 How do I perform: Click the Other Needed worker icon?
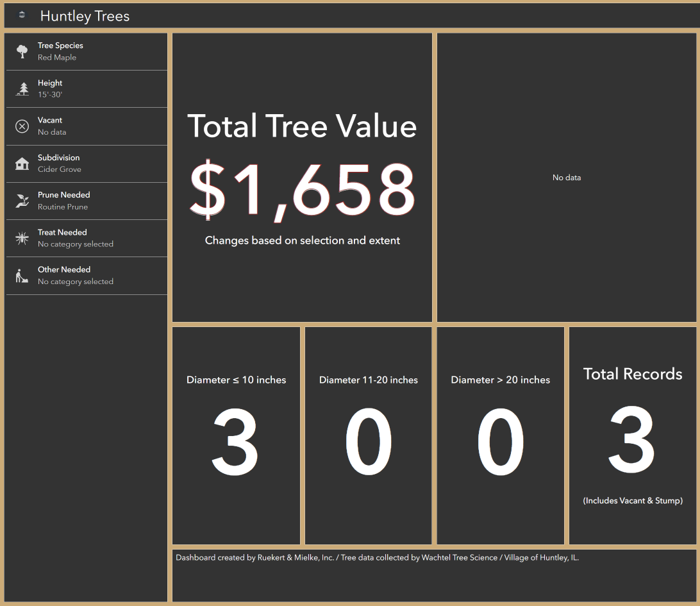(22, 276)
